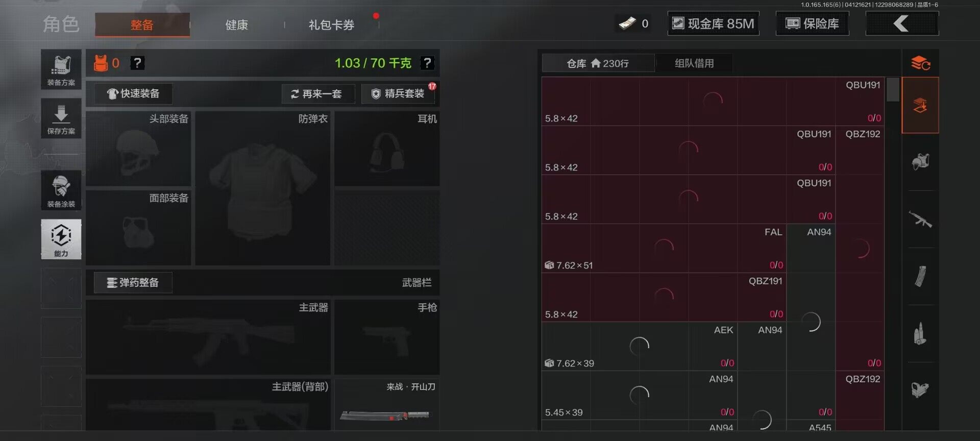Select the 能力 ability icon
Viewport: 980px width, 441px height.
pos(61,239)
